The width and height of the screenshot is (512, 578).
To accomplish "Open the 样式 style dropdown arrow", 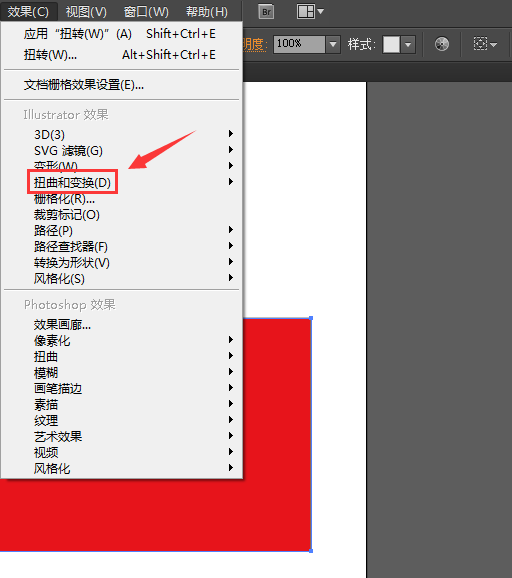I will point(408,45).
